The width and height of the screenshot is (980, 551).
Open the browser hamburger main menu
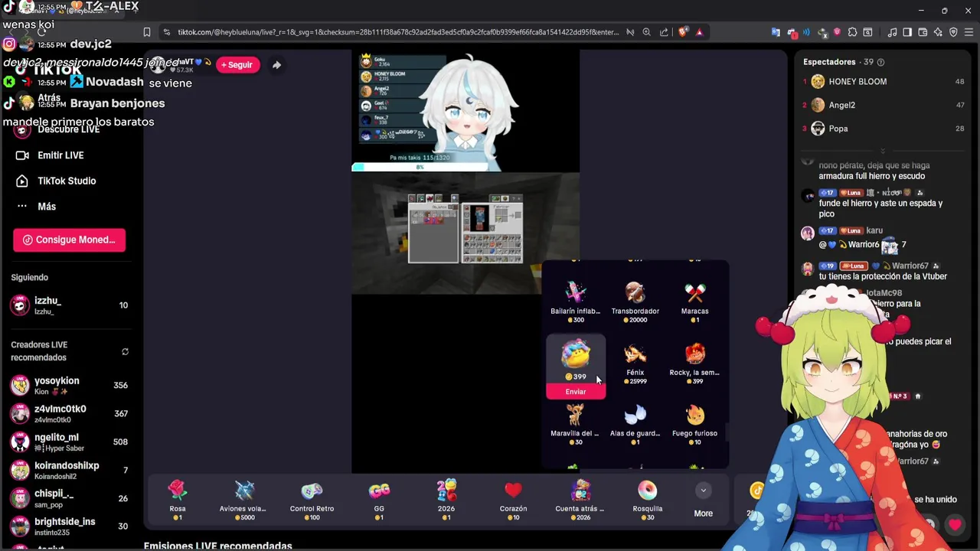(x=969, y=32)
